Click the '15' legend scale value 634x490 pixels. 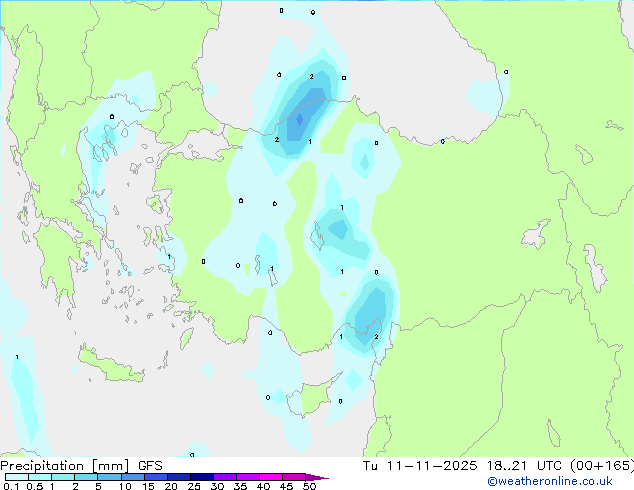coord(148,486)
